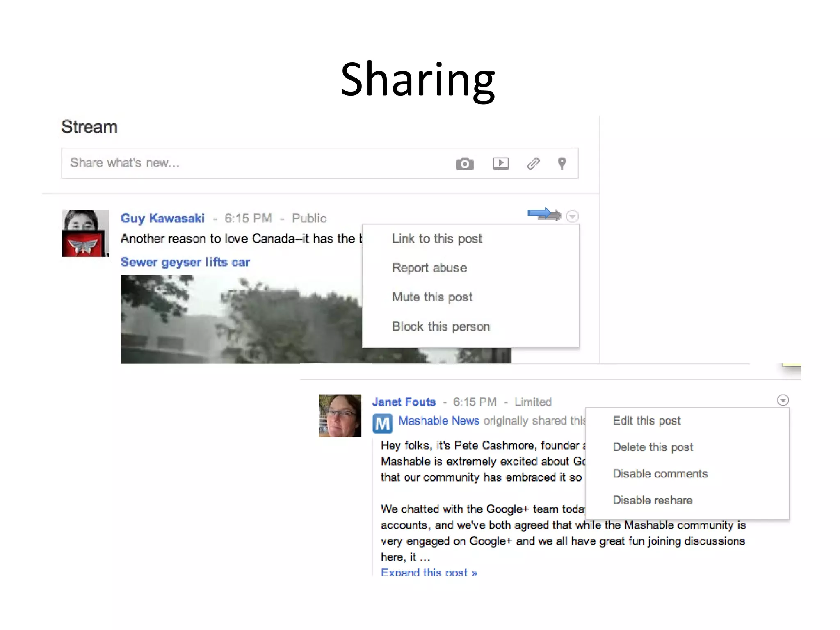The width and height of the screenshot is (840, 630).
Task: Click Guy Kawasaki's profile picture
Action: [x=85, y=233]
